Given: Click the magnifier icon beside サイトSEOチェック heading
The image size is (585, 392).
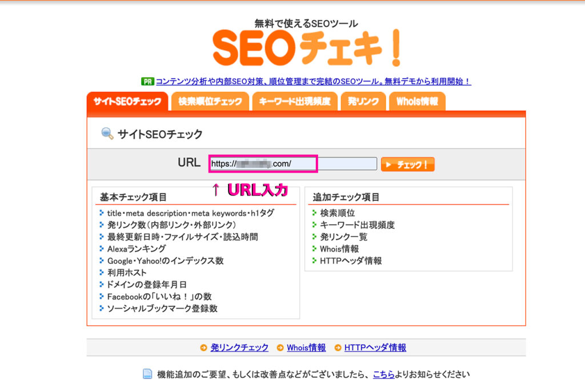Looking at the screenshot, I should click(107, 133).
